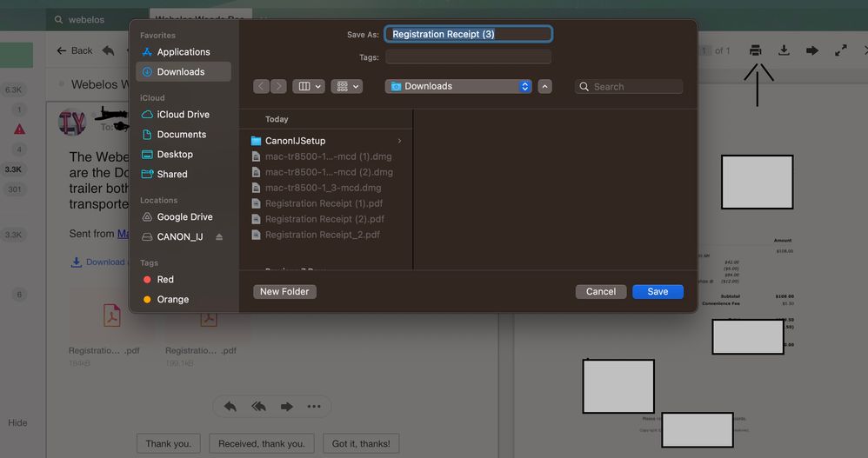This screenshot has width=868, height=458.
Task: Open the column view options dropdown
Action: [x=309, y=87]
